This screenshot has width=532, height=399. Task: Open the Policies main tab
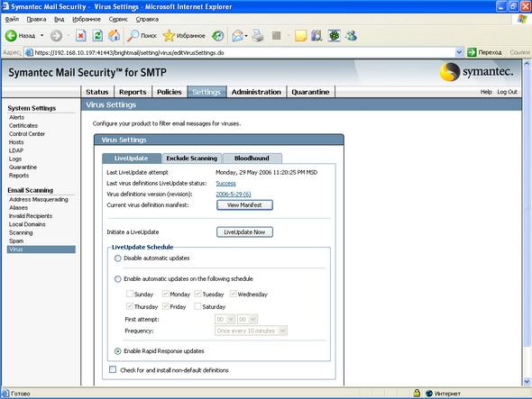(x=170, y=92)
